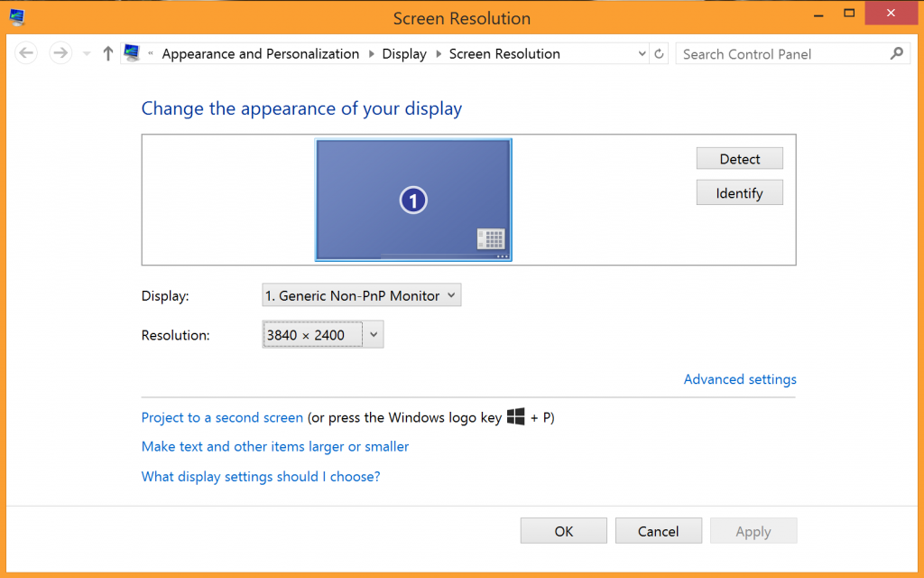Image resolution: width=924 pixels, height=578 pixels.
Task: Refresh the Screen Resolution page
Action: point(659,53)
